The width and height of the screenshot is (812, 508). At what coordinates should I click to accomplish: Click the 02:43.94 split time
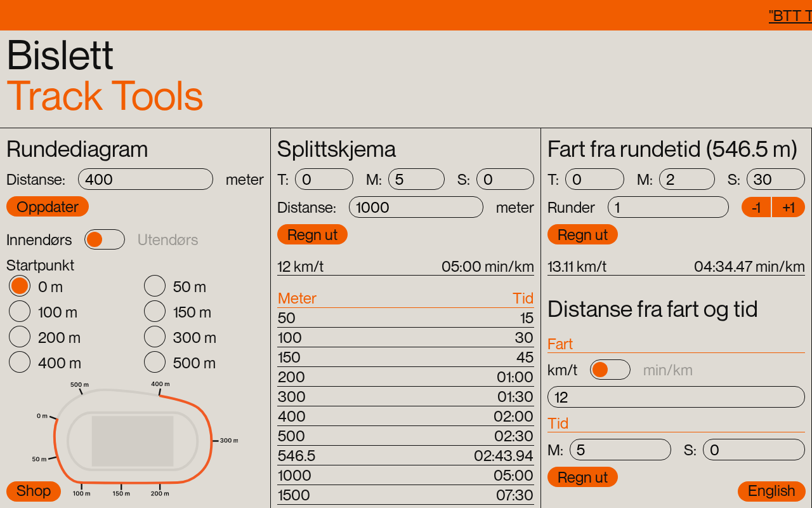504,456
